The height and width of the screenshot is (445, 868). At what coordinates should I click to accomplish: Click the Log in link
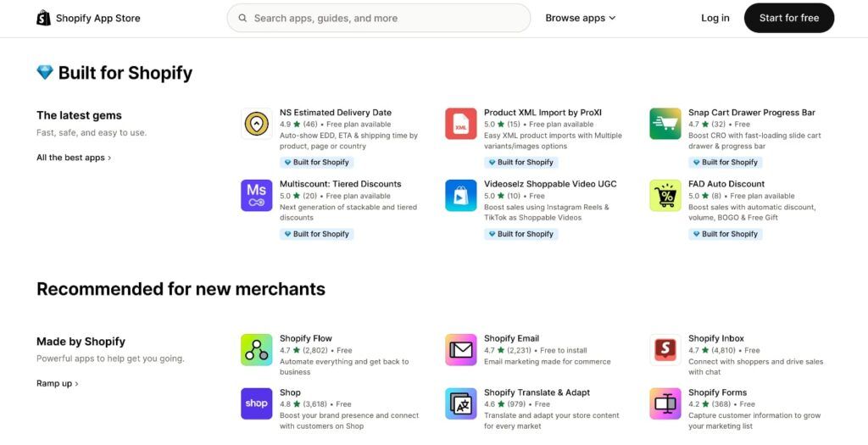pos(715,18)
